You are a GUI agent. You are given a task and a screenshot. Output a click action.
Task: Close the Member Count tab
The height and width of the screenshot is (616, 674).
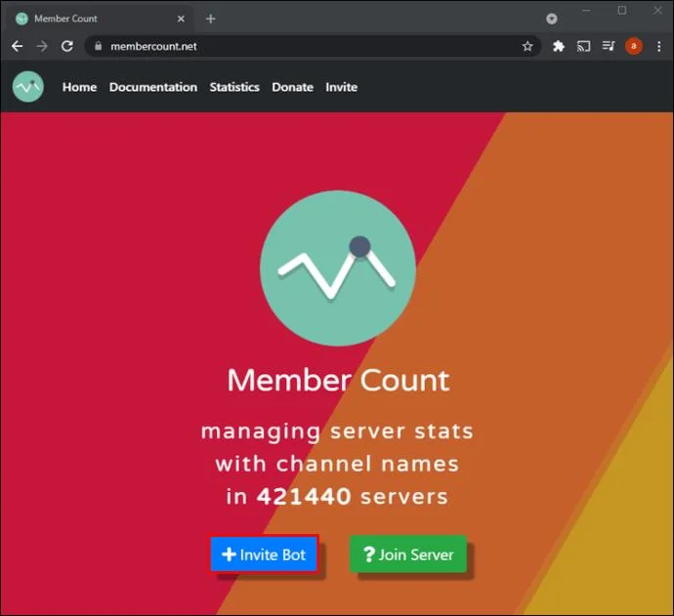click(x=181, y=19)
